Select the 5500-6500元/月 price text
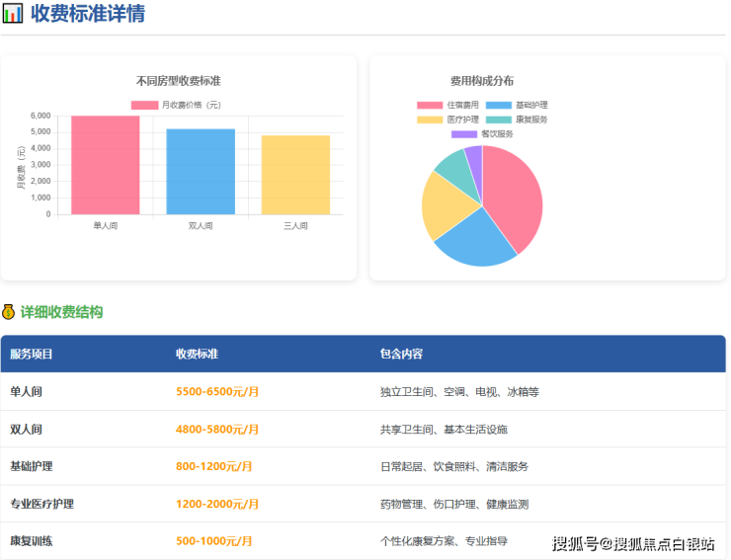Viewport: 731px width, 560px height. (217, 391)
